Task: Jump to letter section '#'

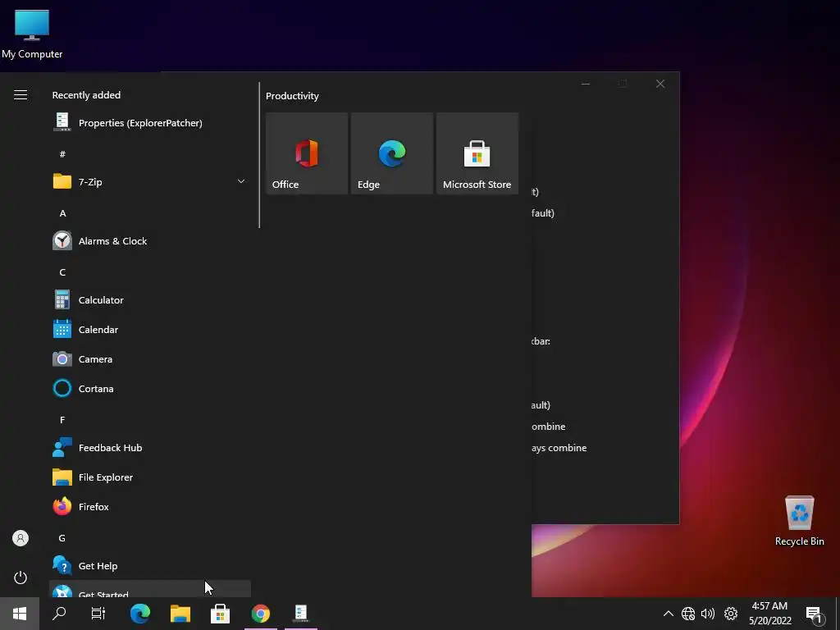Action: pos(62,154)
